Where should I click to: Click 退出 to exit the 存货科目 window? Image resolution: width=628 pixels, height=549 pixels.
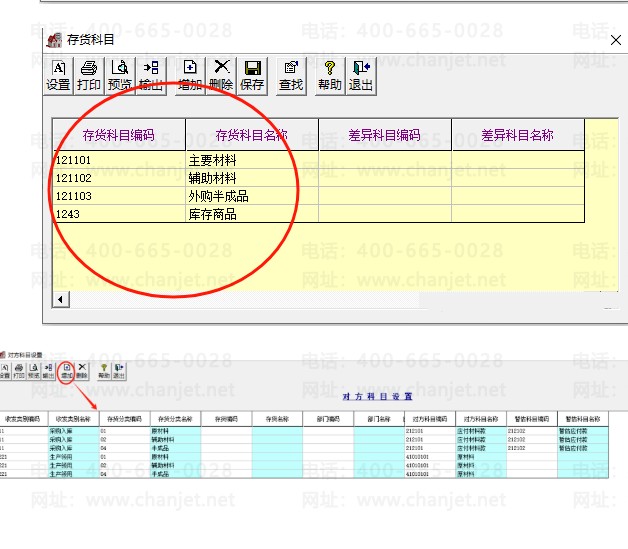[x=361, y=76]
